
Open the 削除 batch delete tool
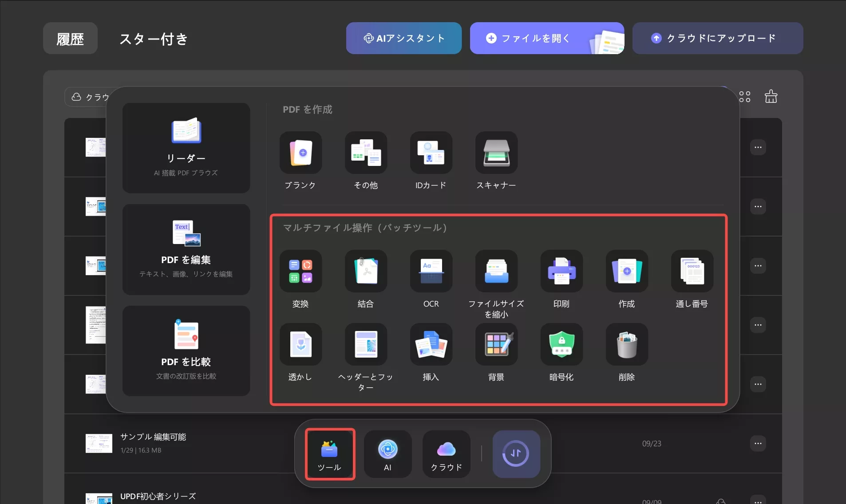627,344
